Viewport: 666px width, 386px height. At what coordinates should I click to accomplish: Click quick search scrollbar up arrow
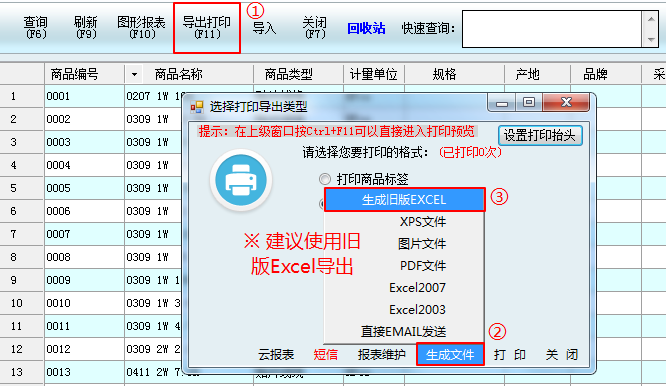(651, 19)
